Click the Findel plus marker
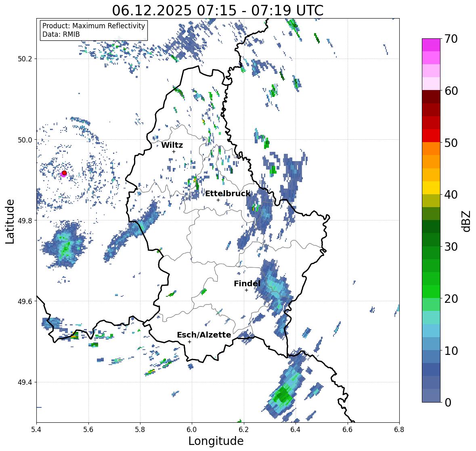Image resolution: width=476 pixels, height=451 pixels. (x=247, y=290)
